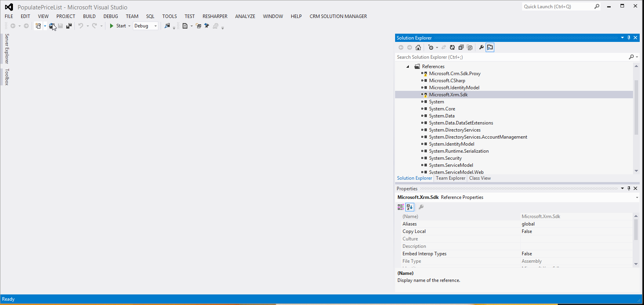Image resolution: width=644 pixels, height=305 pixels.
Task: Select the System.Runtime.Serialization reference
Action: pyautogui.click(x=459, y=151)
